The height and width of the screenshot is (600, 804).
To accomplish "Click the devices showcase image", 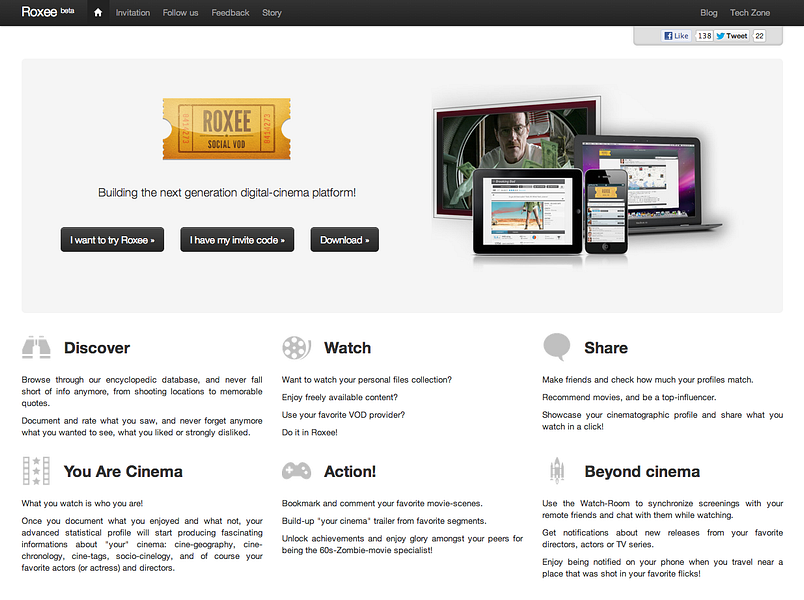I will pos(577,177).
